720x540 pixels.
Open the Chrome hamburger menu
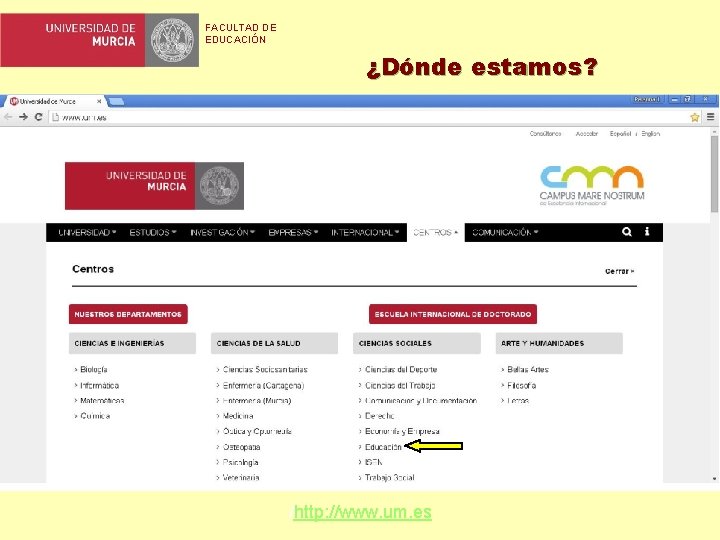pos(710,117)
